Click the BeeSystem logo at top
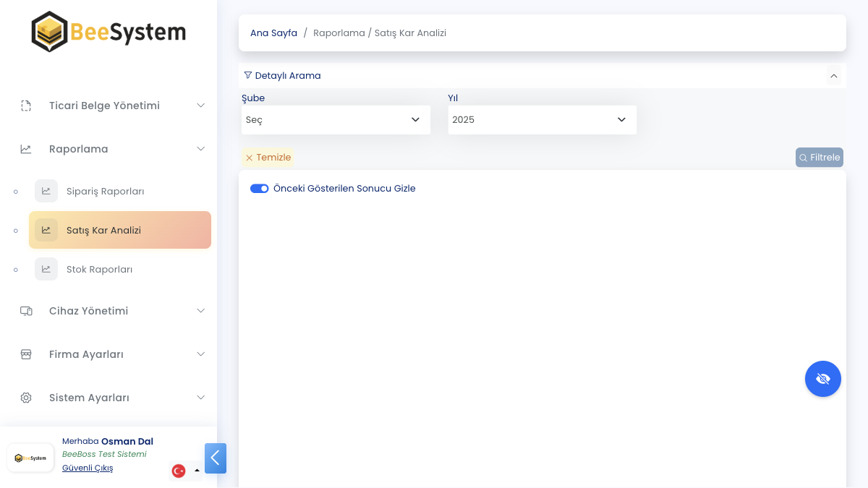 tap(109, 32)
